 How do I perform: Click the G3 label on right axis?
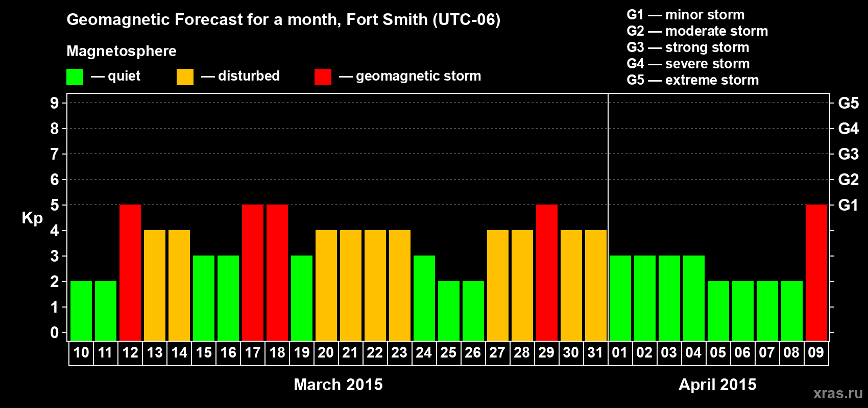click(x=849, y=154)
